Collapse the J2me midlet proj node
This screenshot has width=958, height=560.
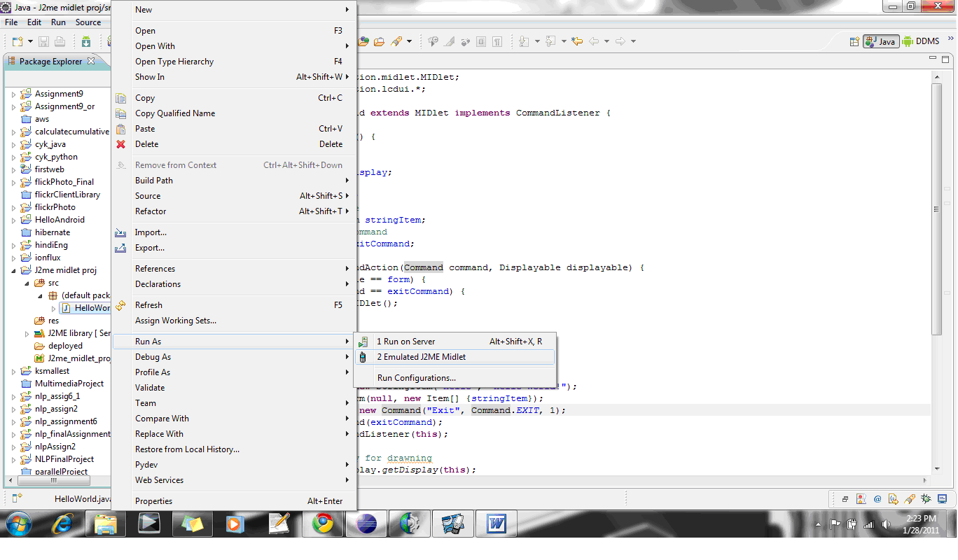(x=13, y=270)
